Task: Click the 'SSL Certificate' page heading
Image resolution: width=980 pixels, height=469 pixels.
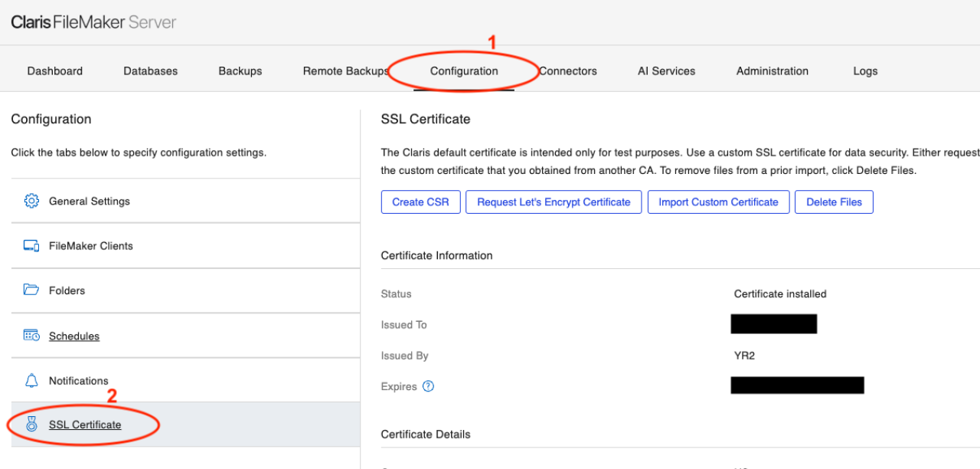Action: tap(426, 119)
